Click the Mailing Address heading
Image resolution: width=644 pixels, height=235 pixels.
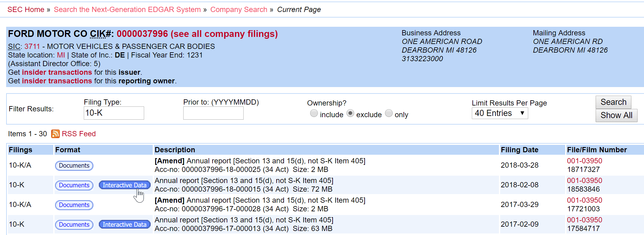click(x=559, y=33)
